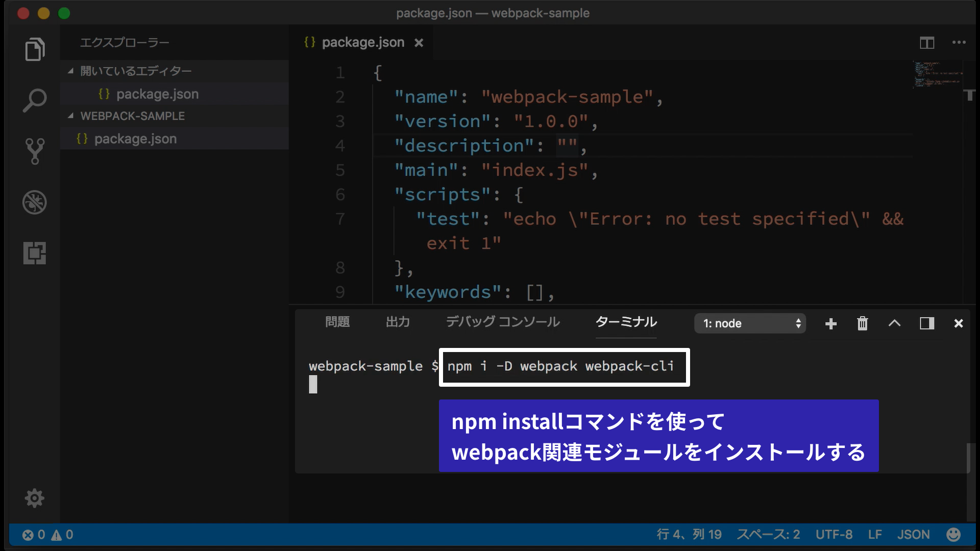Click the "keywords" key on line 9
The width and height of the screenshot is (980, 551).
448,292
